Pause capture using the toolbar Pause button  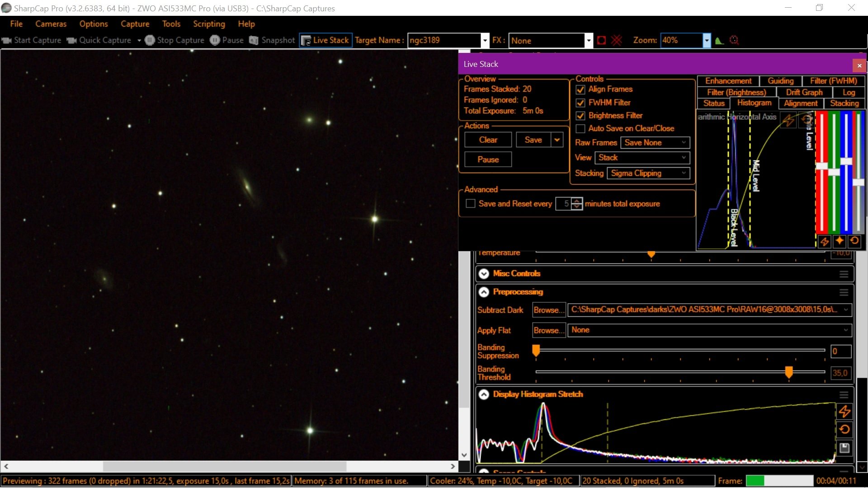pos(227,40)
